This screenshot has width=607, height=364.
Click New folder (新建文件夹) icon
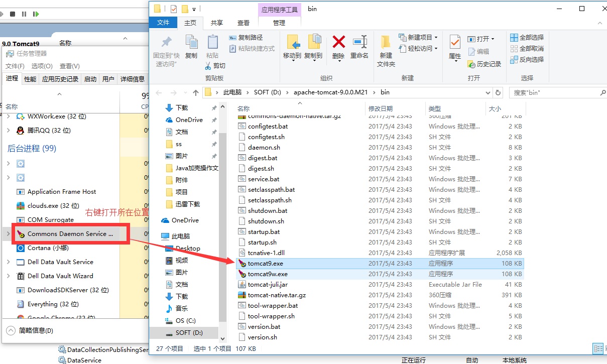pos(386,42)
